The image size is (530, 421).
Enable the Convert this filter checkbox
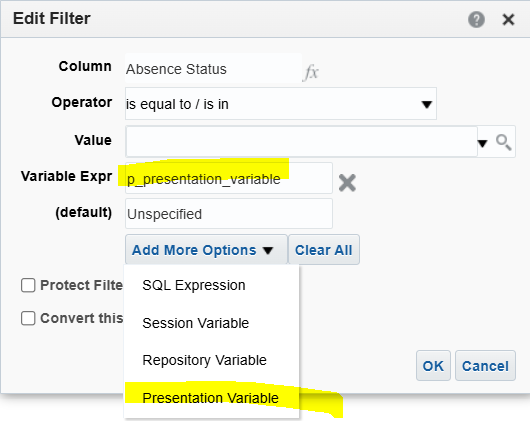tap(28, 318)
